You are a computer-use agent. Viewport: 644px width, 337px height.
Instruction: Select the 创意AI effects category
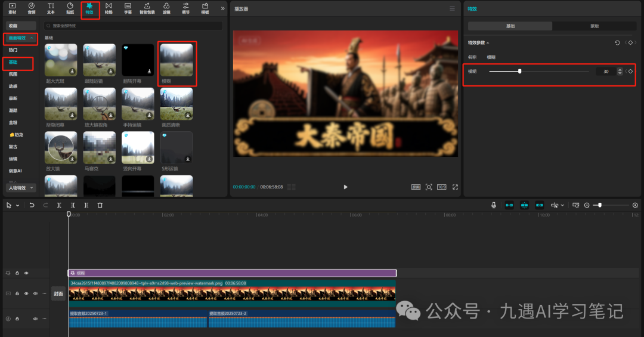[x=15, y=171]
